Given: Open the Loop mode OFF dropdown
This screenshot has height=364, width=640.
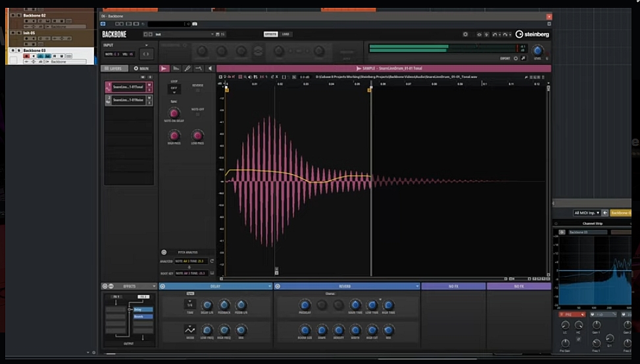Looking at the screenshot, I should point(174,89).
